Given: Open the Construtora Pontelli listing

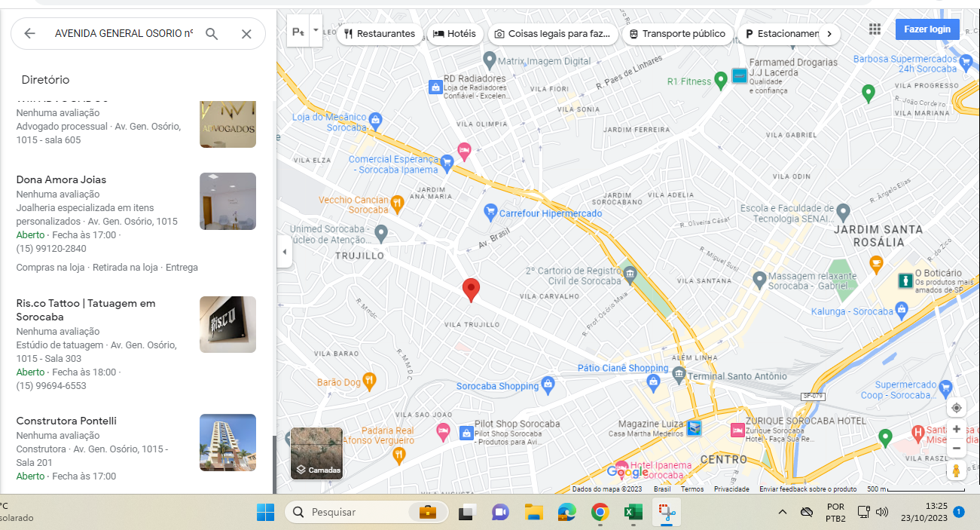Looking at the screenshot, I should pyautogui.click(x=66, y=421).
